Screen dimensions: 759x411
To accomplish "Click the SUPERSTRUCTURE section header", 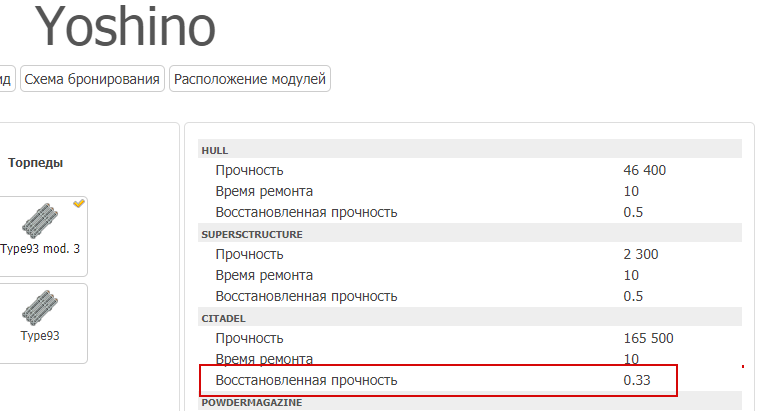I will pyautogui.click(x=470, y=234).
